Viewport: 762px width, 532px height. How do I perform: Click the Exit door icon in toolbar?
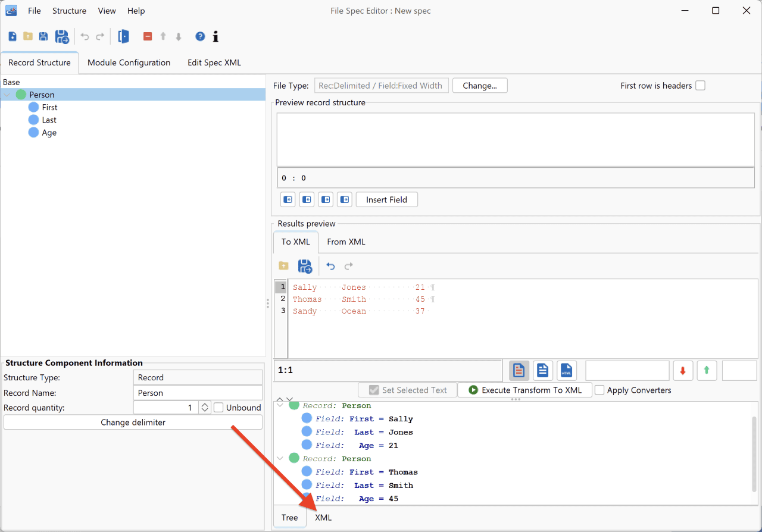123,37
